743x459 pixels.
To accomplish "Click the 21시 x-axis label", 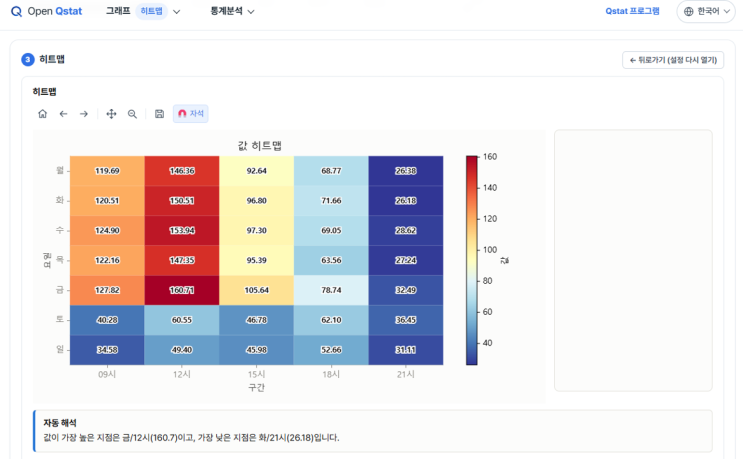I will point(406,374).
